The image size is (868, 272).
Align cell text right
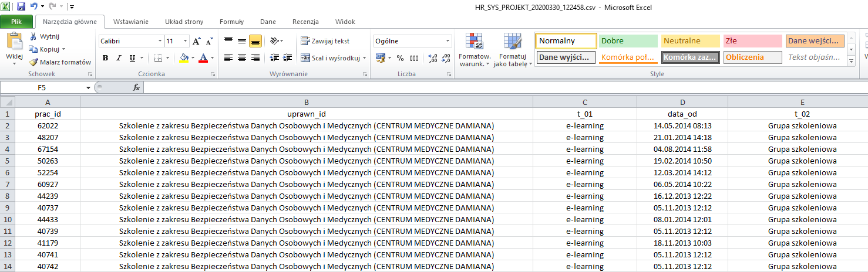[255, 58]
